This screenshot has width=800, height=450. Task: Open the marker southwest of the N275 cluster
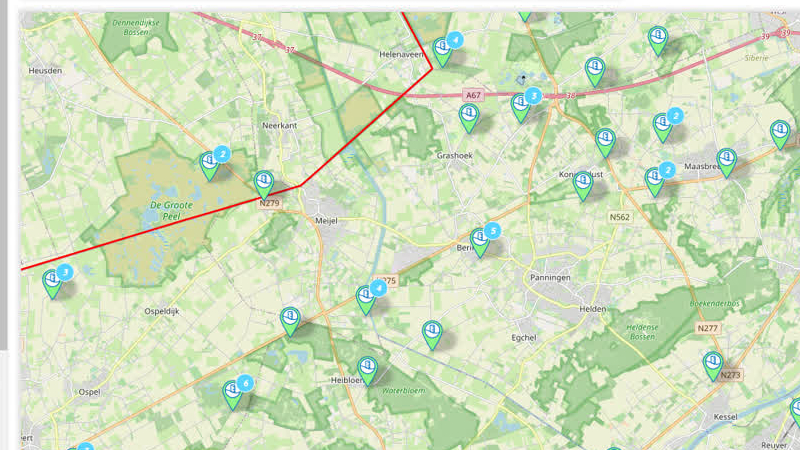point(290,322)
